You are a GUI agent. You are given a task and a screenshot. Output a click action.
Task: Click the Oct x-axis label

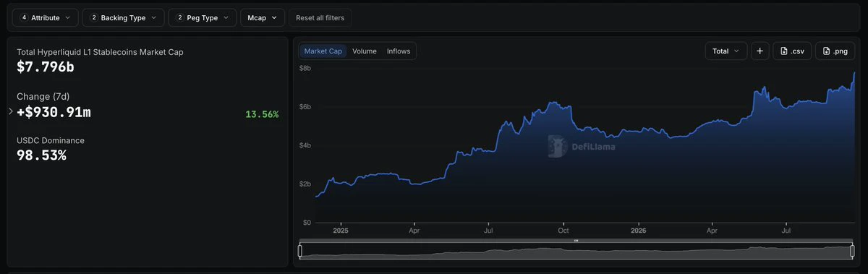(563, 231)
